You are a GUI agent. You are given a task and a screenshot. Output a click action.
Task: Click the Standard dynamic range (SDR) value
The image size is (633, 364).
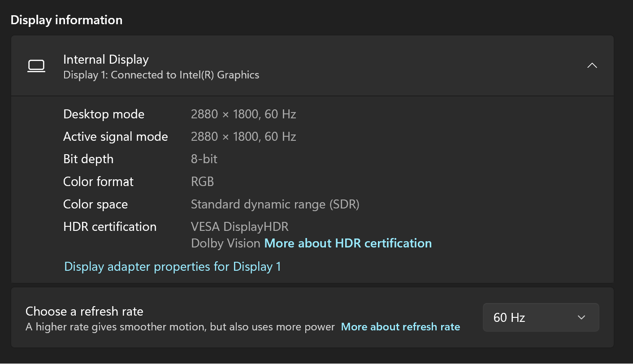click(x=275, y=204)
